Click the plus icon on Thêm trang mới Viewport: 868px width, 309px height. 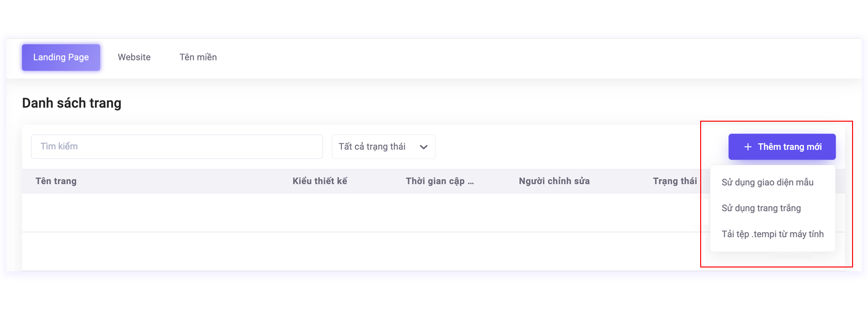point(748,147)
